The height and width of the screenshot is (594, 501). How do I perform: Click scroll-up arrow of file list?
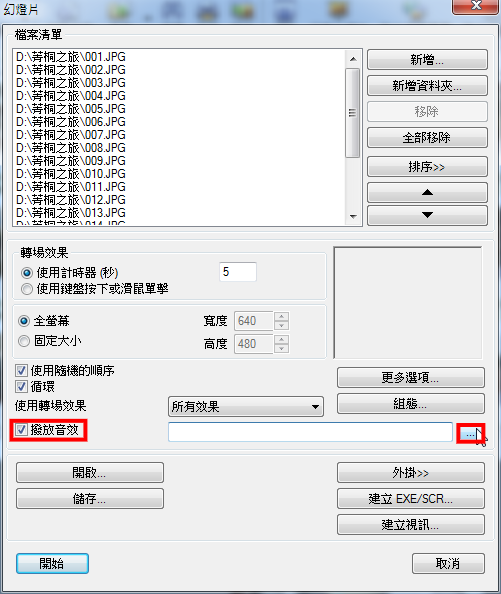[353, 59]
